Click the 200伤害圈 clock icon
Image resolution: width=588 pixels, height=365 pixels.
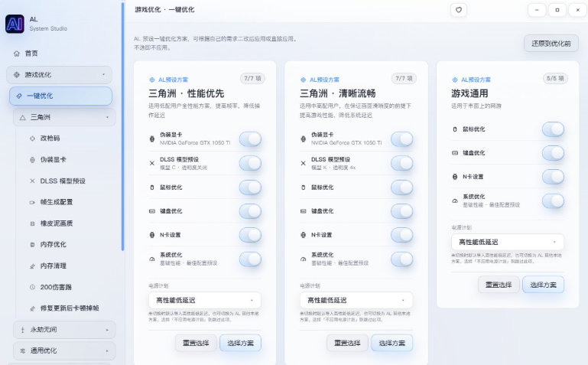click(32, 287)
